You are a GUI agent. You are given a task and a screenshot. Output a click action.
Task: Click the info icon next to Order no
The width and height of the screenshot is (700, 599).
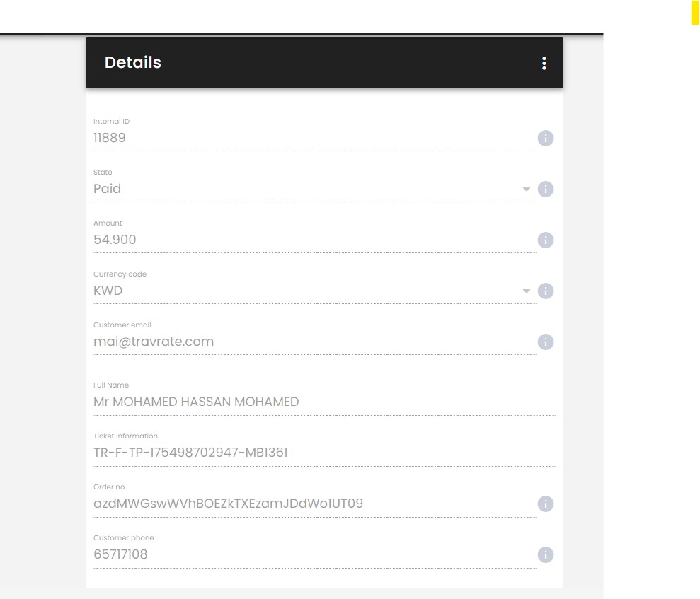coord(546,504)
